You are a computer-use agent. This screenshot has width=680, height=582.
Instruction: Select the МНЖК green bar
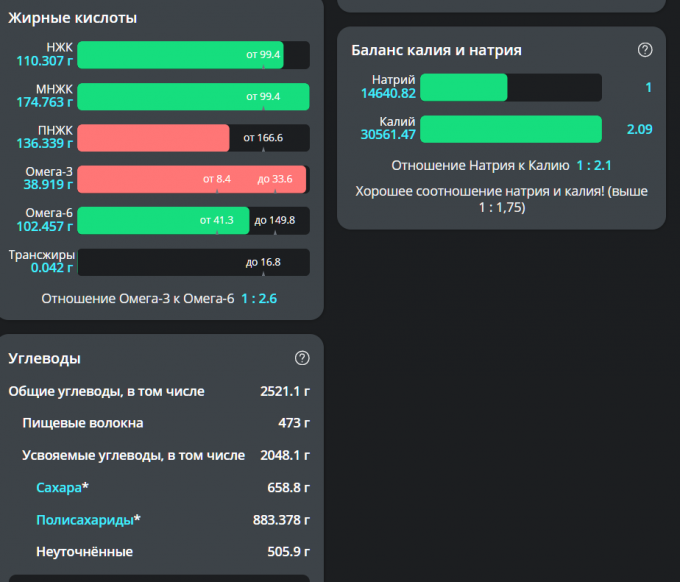[192, 96]
